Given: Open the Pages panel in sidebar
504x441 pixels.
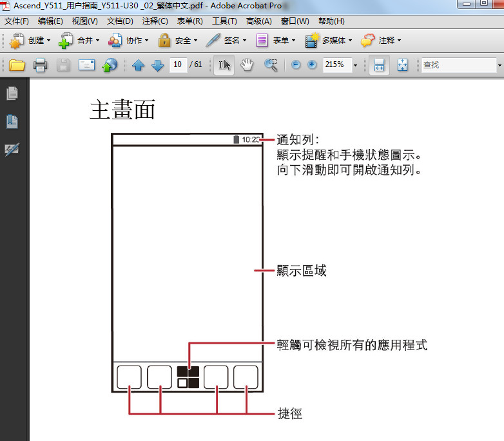Looking at the screenshot, I should [x=12, y=93].
